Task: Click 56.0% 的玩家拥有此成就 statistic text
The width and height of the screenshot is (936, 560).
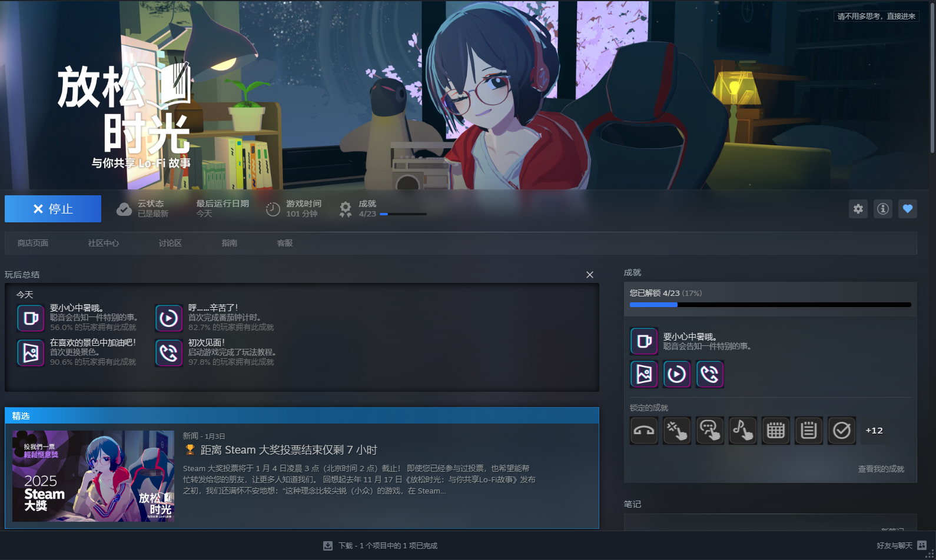Action: [x=93, y=328]
